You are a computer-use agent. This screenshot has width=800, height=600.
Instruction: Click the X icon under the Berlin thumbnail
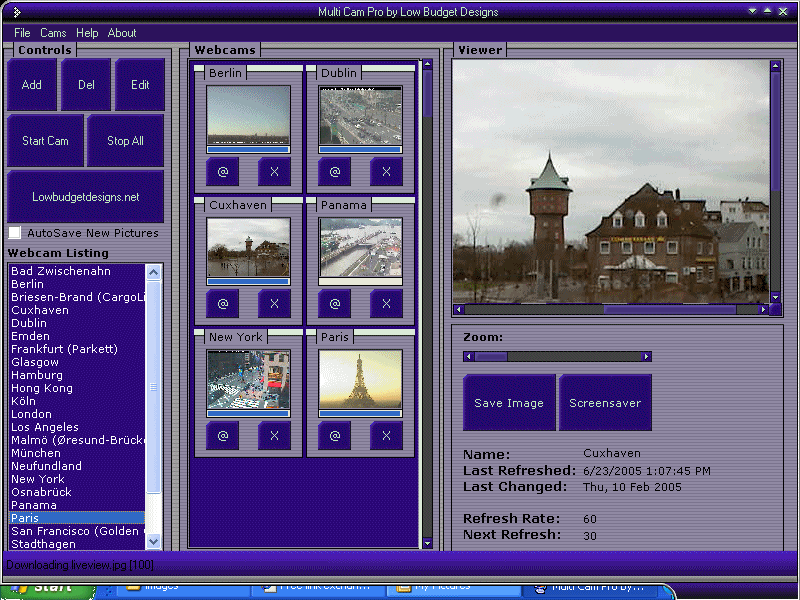(274, 172)
